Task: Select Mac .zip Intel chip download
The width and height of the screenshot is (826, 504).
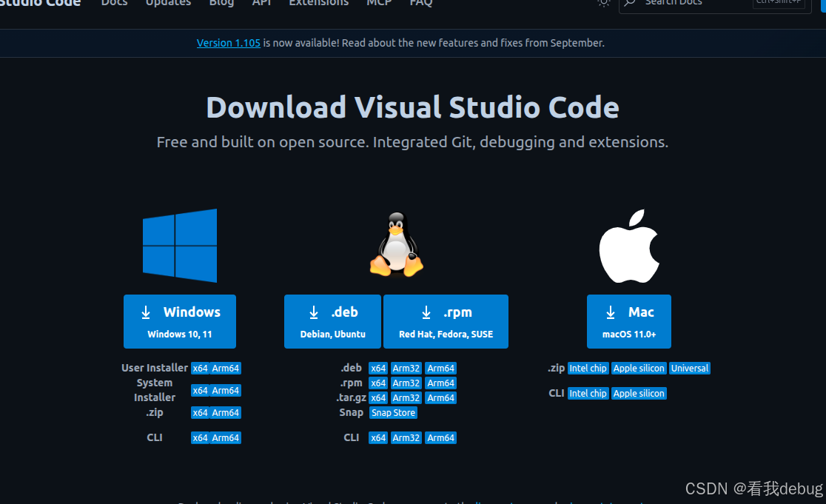Action: coord(588,368)
